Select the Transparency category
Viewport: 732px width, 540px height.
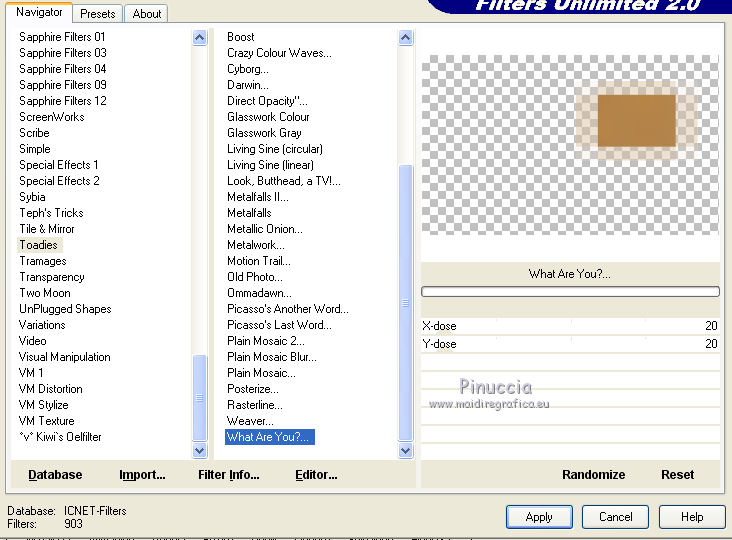click(x=52, y=277)
